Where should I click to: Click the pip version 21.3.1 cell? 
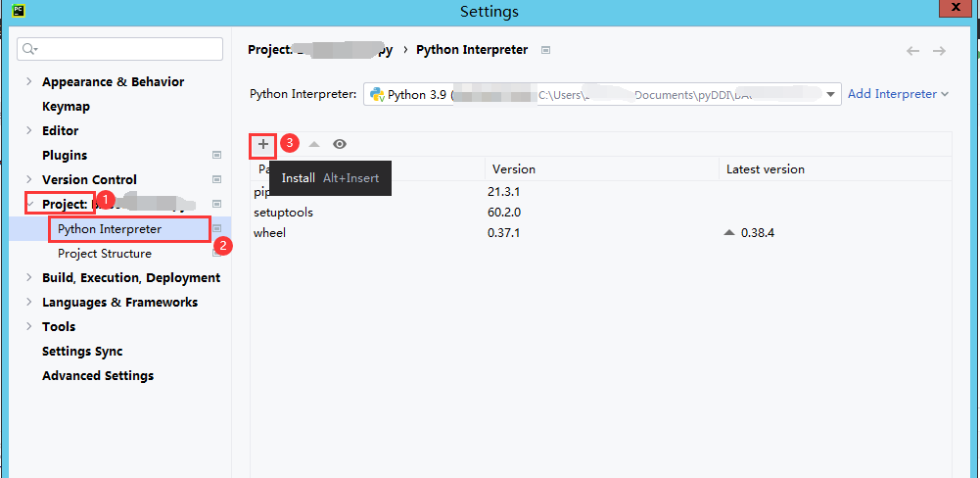click(x=504, y=192)
